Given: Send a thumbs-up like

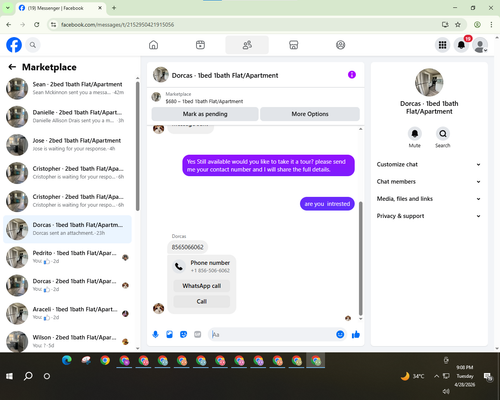Looking at the screenshot, I should [356, 334].
